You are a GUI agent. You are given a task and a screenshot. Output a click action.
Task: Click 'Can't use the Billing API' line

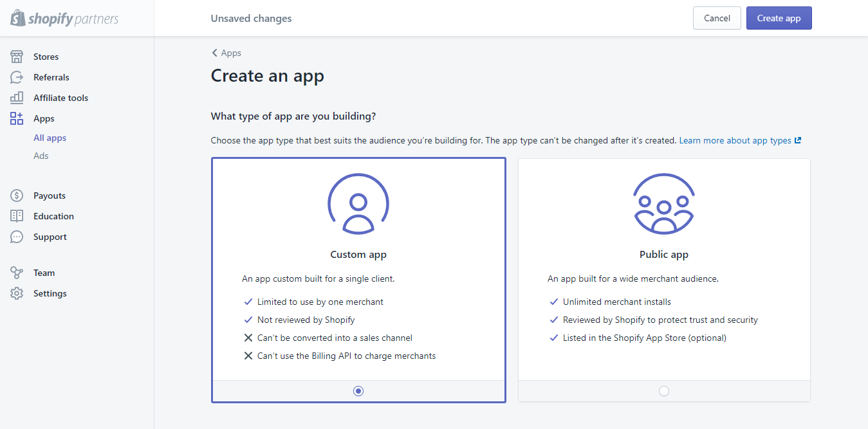coord(347,356)
